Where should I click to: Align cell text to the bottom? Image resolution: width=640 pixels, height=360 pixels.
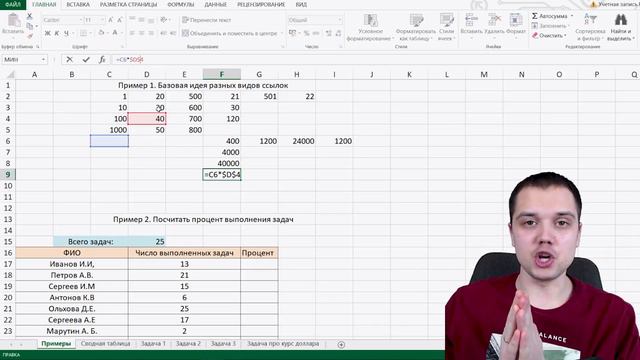point(151,20)
